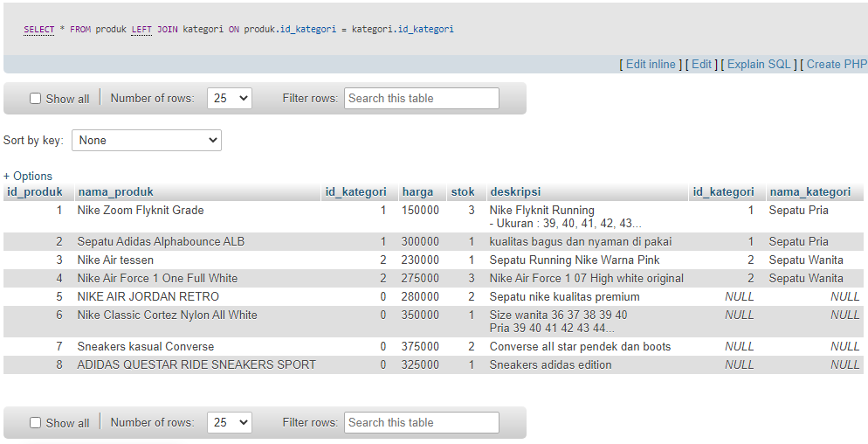This screenshot has height=444, width=868.
Task: Focus the top Filter rows search field
Action: tap(421, 99)
